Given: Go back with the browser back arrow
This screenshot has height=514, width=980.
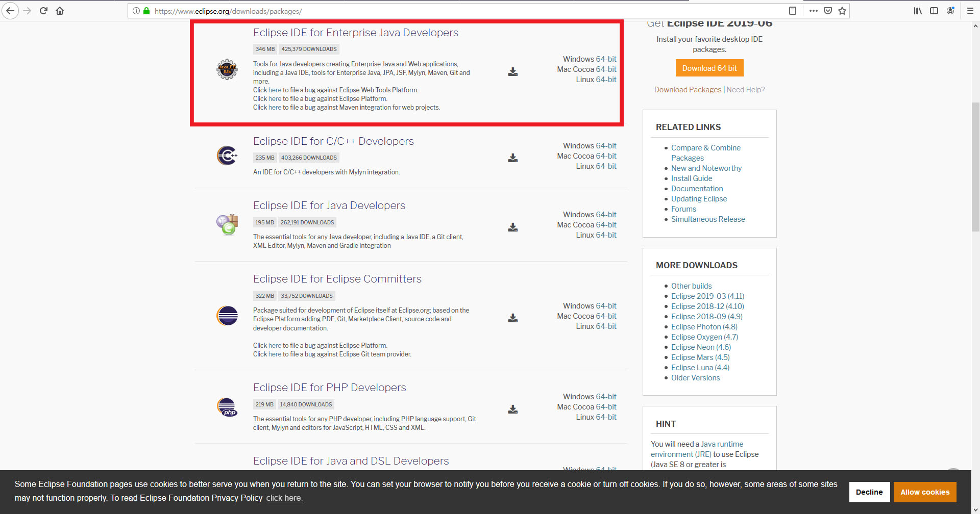Looking at the screenshot, I should (10, 11).
